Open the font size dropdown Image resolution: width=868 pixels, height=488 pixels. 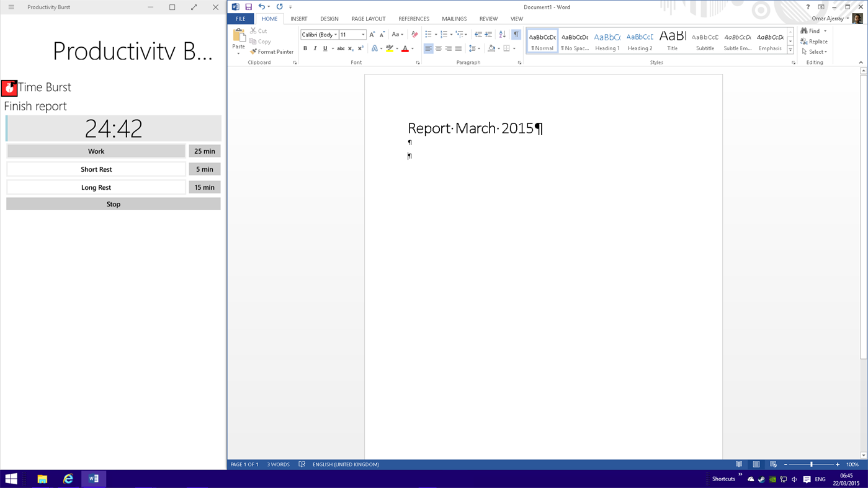[363, 34]
